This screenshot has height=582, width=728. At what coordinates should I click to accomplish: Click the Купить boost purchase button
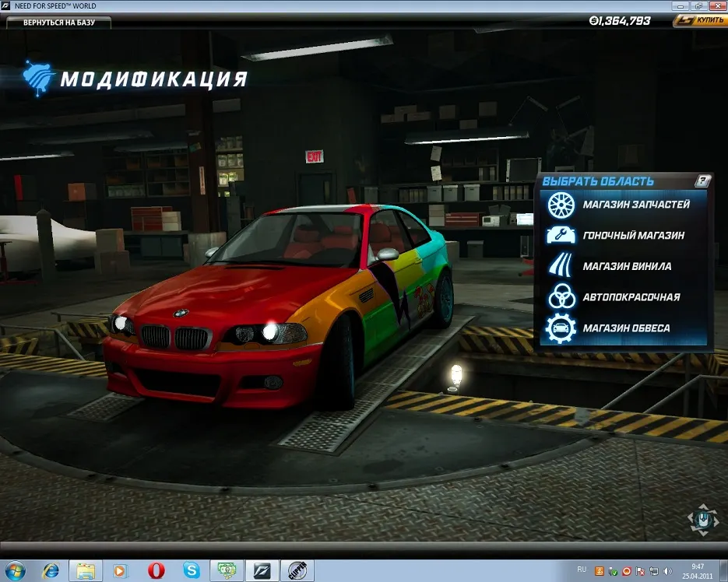(x=700, y=20)
